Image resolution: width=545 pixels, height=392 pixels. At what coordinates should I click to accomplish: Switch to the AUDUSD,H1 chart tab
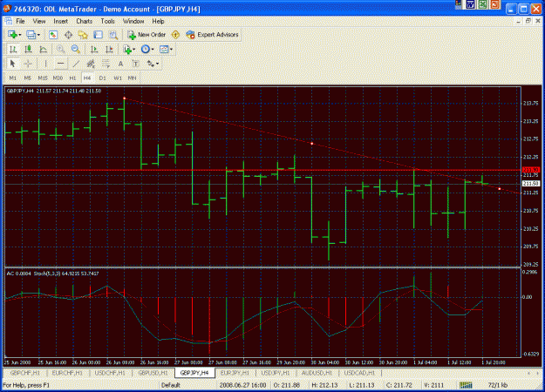point(317,373)
